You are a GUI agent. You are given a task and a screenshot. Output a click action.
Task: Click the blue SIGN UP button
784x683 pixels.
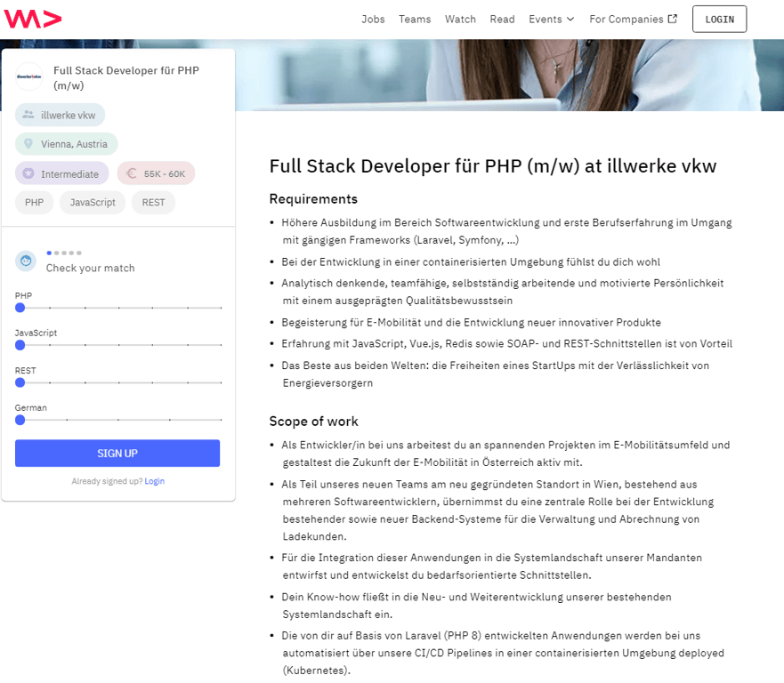(117, 454)
